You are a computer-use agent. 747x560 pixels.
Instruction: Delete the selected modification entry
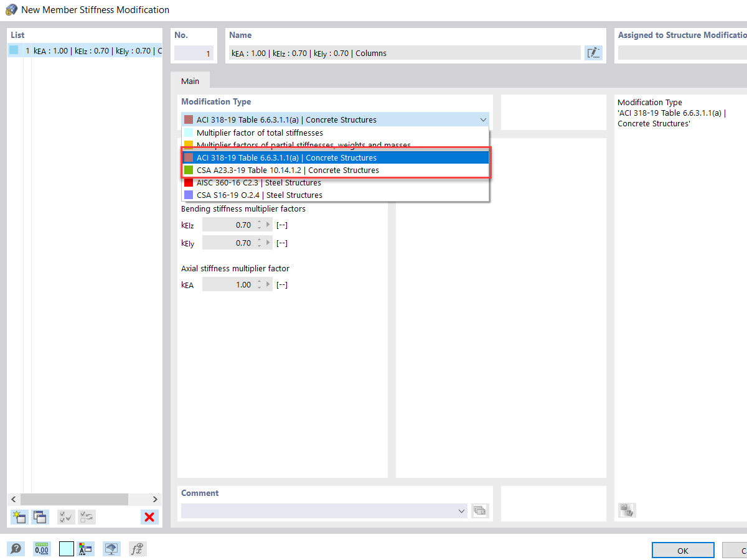[149, 517]
